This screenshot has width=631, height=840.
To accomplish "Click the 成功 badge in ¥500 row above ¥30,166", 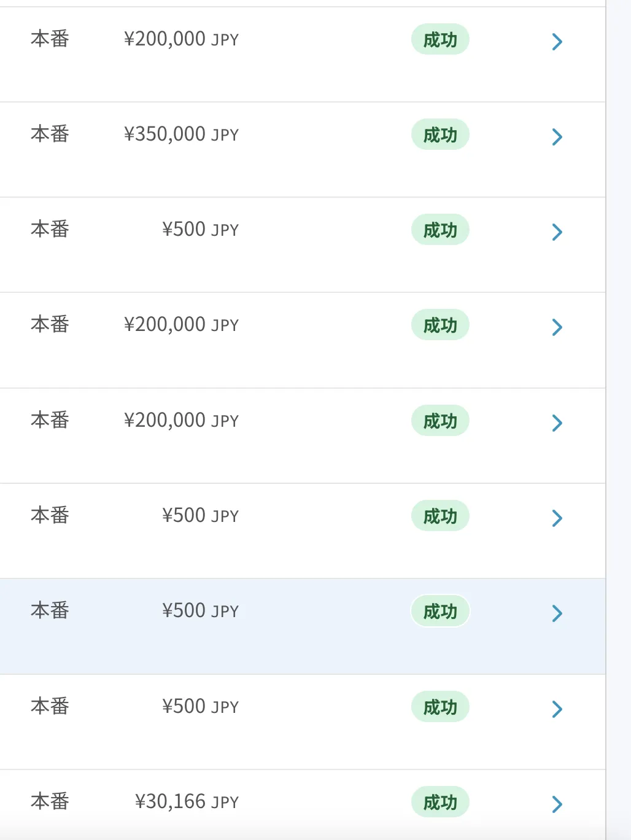I will click(x=440, y=707).
